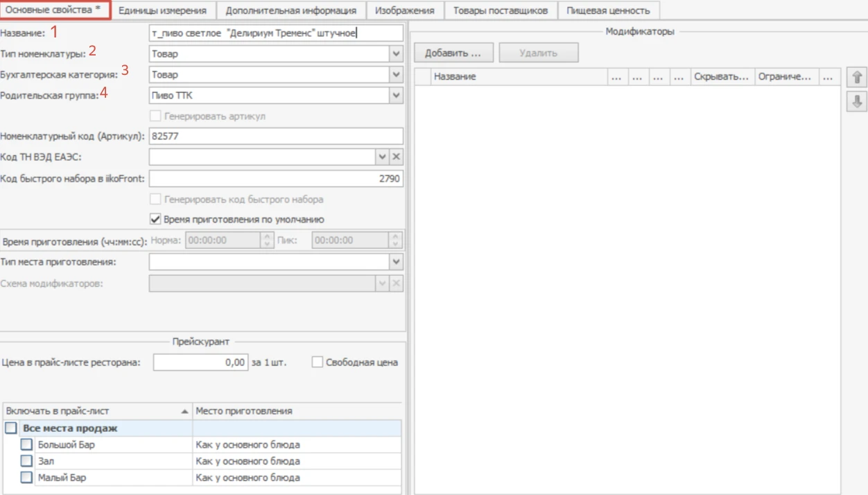
Task: Click the sort arrow in Включать в прайс-лист header
Action: coord(184,412)
